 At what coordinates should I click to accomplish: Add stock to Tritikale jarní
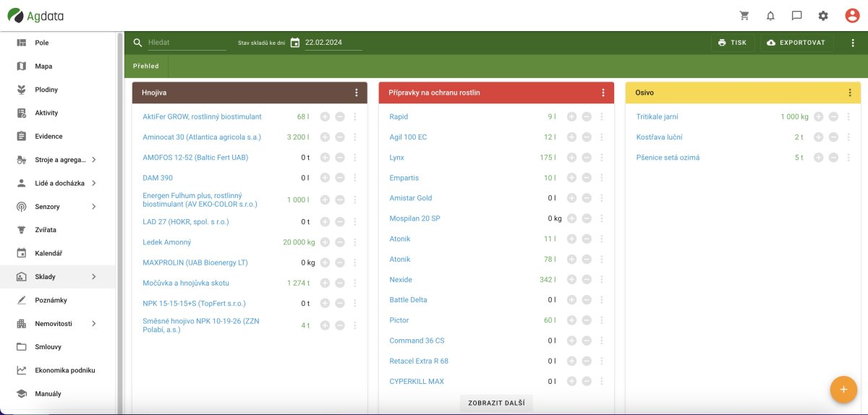(x=818, y=116)
